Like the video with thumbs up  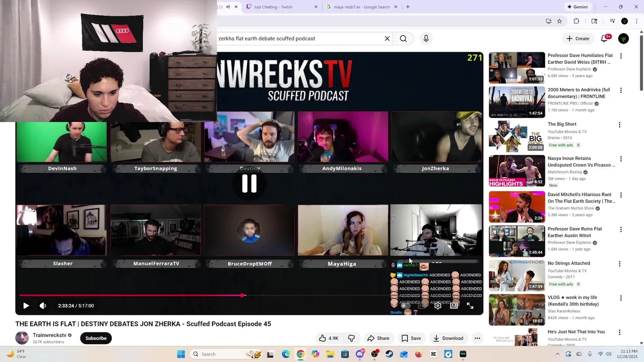(x=329, y=338)
